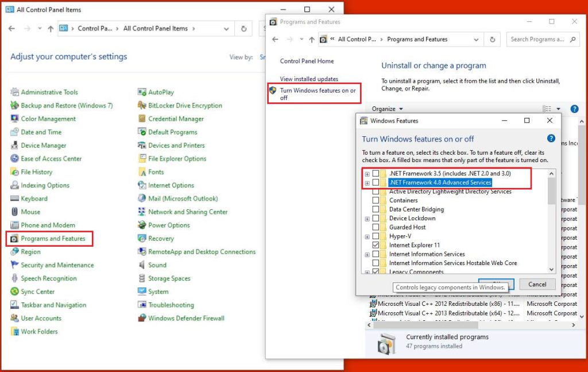Click the Credential Manager icon
The image size is (588, 372).
pyautogui.click(x=142, y=118)
